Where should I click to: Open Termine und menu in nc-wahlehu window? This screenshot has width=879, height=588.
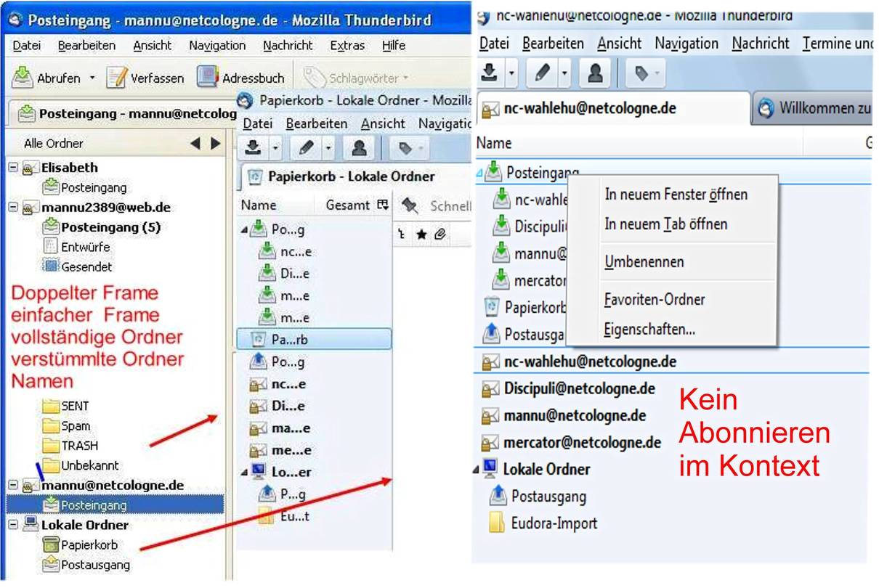(836, 44)
